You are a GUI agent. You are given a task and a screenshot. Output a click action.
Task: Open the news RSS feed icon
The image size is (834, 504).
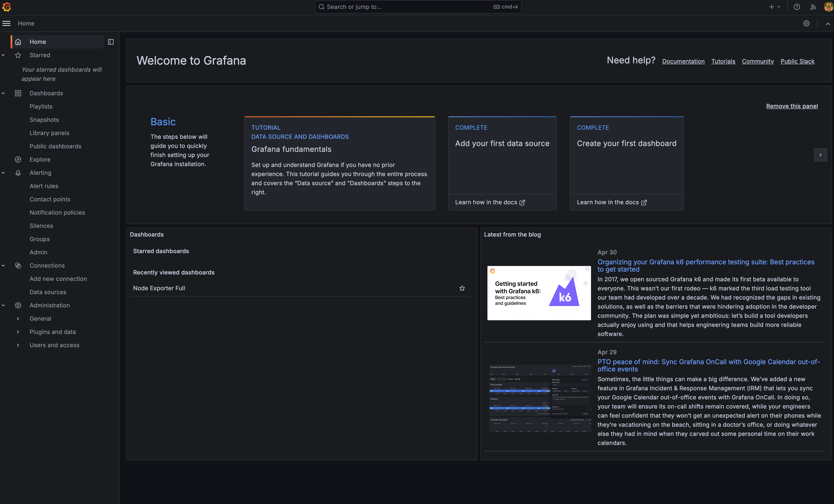pos(813,7)
